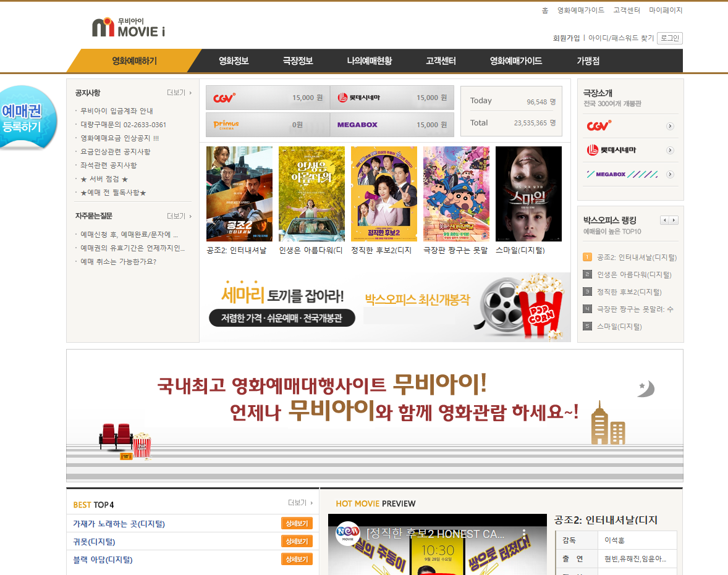Click the top 고객센터 utility link
The width and height of the screenshot is (728, 575).
[626, 10]
